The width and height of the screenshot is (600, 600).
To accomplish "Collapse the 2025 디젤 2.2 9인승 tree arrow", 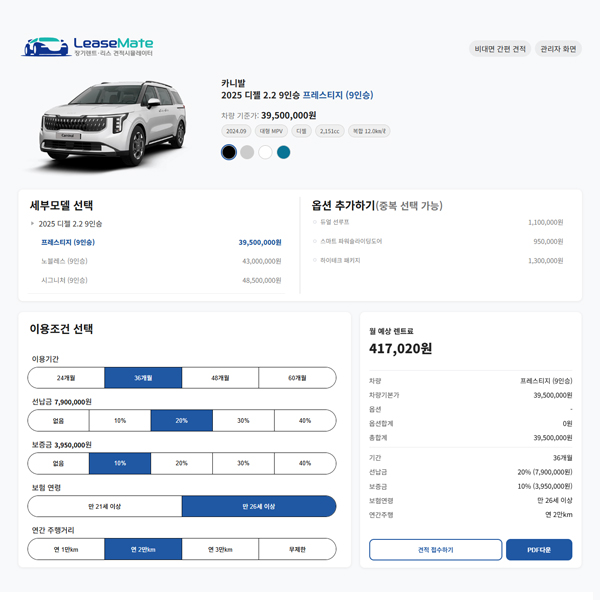I will [32, 223].
